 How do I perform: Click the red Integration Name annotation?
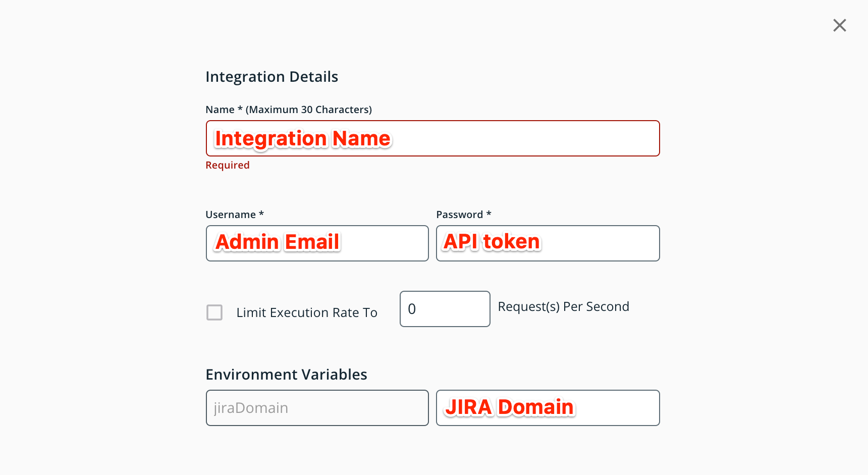click(x=303, y=138)
